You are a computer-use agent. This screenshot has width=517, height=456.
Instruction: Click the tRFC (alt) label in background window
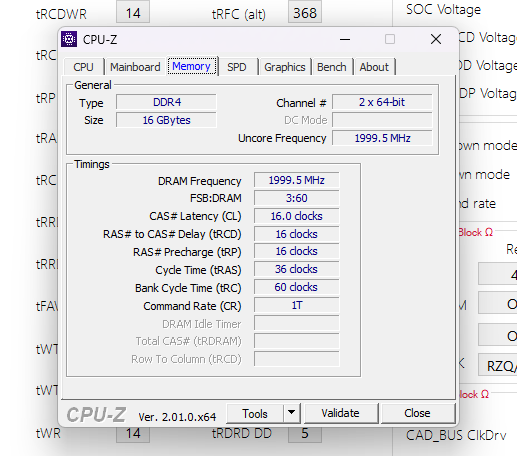point(239,14)
